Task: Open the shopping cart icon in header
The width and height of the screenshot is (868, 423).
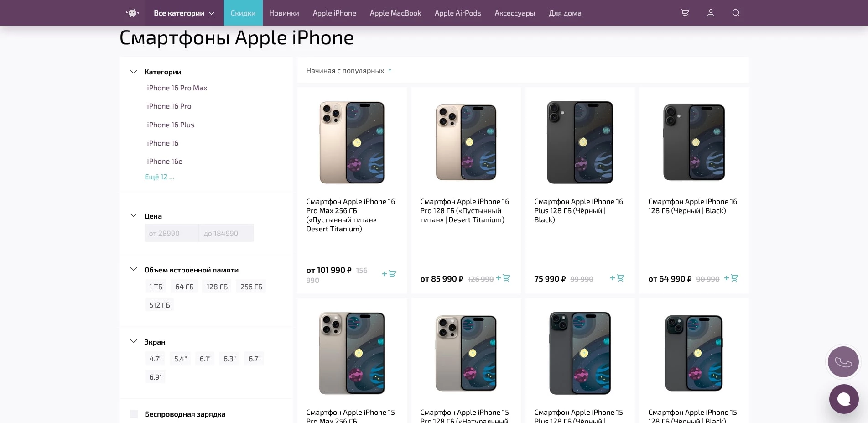Action: point(685,13)
